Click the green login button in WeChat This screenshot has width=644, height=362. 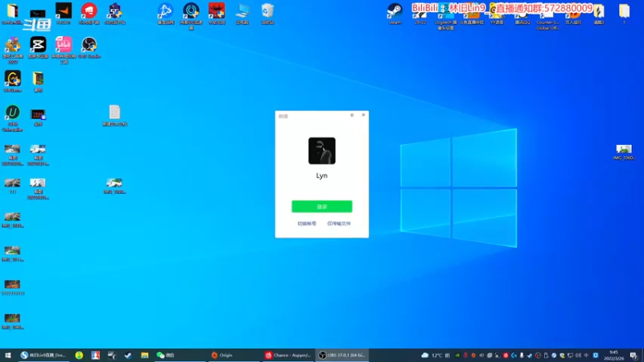[321, 207]
